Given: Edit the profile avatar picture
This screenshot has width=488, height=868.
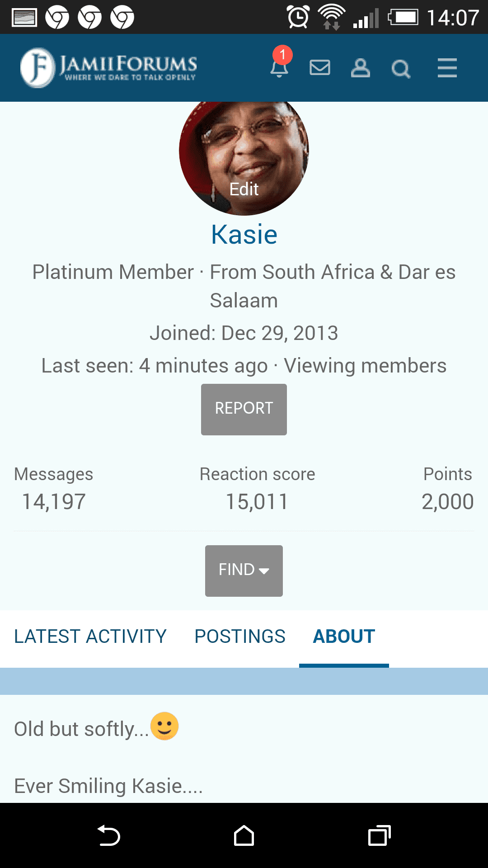Looking at the screenshot, I should pyautogui.click(x=244, y=156).
